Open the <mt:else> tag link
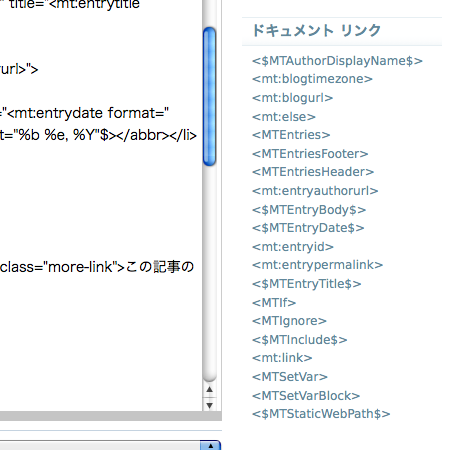 284,117
